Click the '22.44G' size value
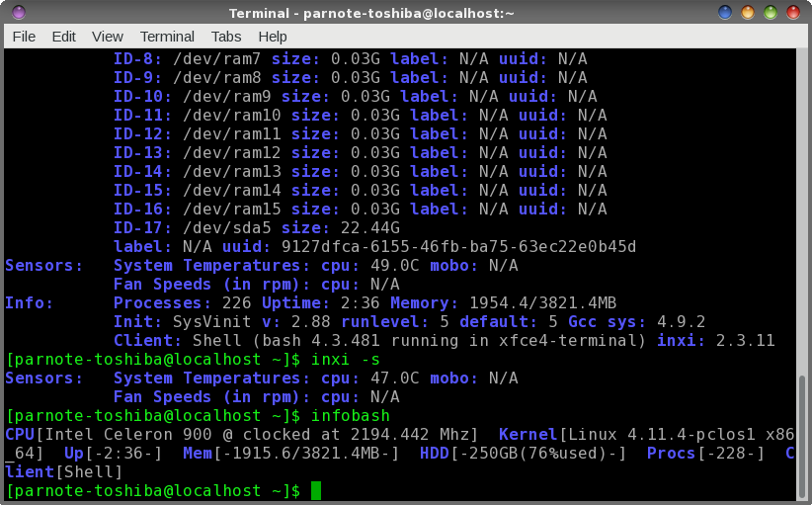The image size is (812, 505). click(370, 228)
